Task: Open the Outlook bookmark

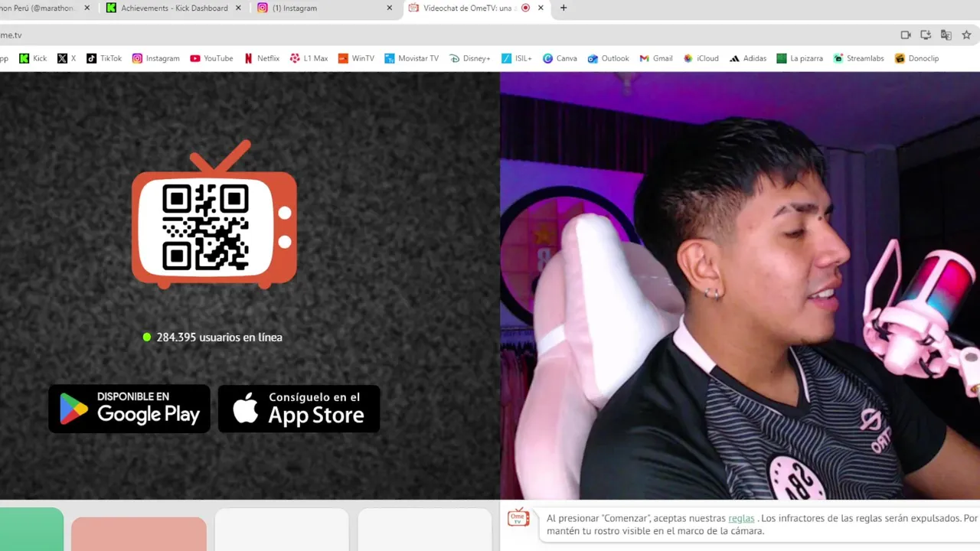Action: tap(609, 58)
